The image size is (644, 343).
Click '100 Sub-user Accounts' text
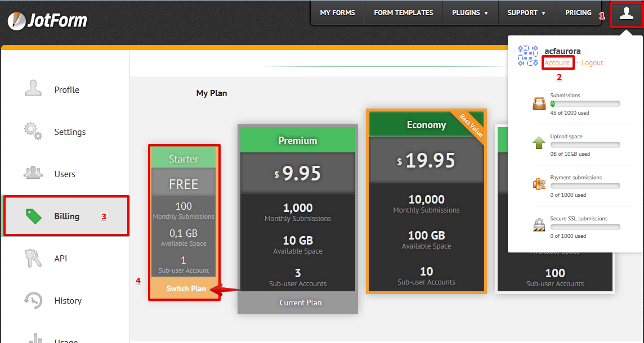pyautogui.click(x=555, y=277)
